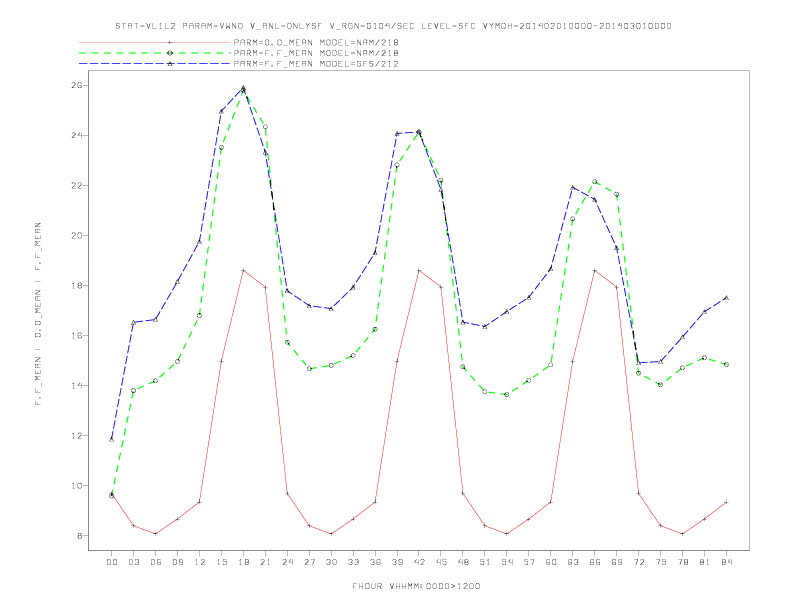792x612 pixels.
Task: Click red observed plus data point at hour 06
Action: [156, 533]
